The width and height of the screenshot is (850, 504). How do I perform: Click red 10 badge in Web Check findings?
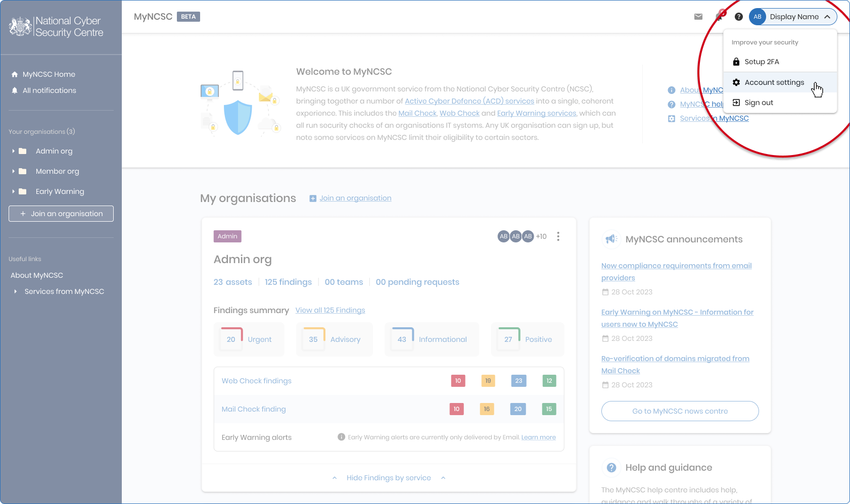(x=458, y=381)
